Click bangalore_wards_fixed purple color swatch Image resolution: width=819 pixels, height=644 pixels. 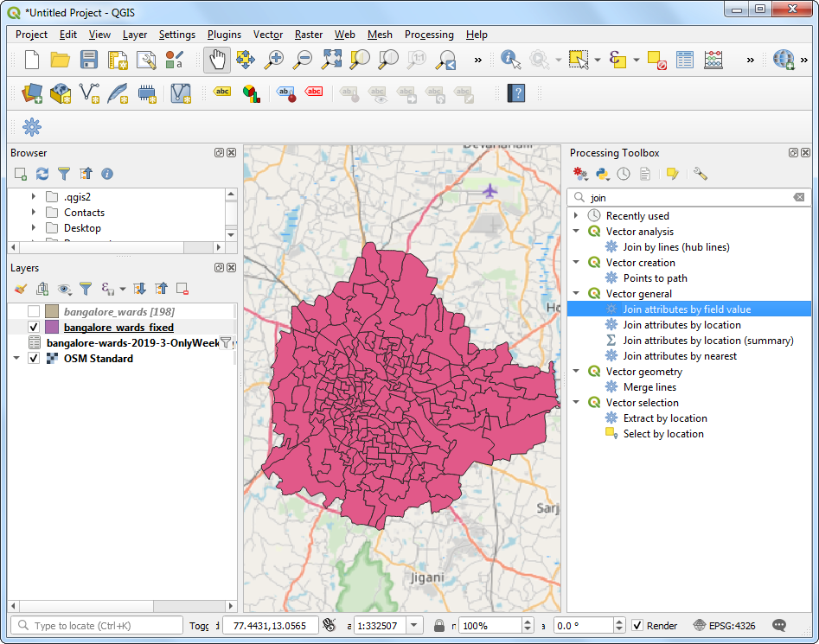(x=51, y=328)
